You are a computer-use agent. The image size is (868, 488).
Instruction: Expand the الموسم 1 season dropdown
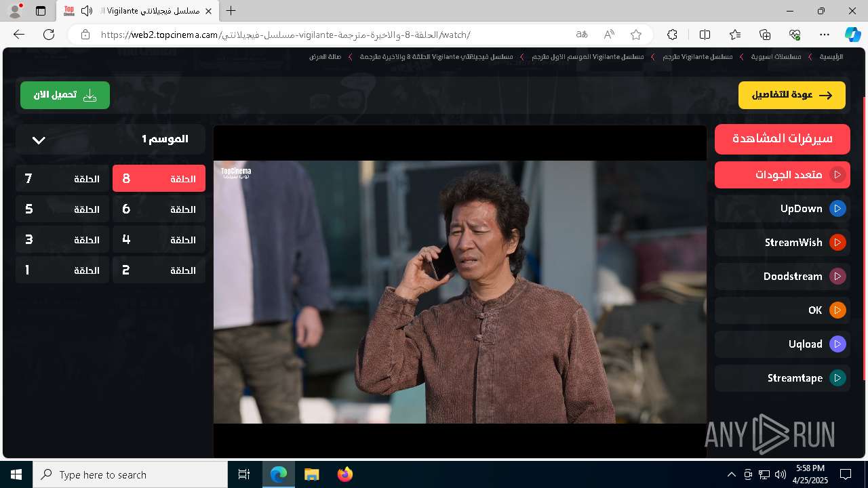(x=111, y=140)
